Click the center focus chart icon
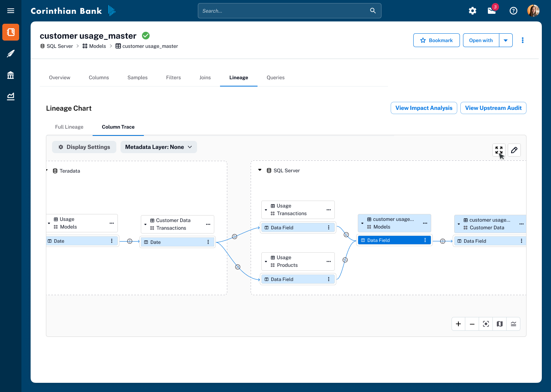This screenshot has width=551, height=392. (486, 324)
